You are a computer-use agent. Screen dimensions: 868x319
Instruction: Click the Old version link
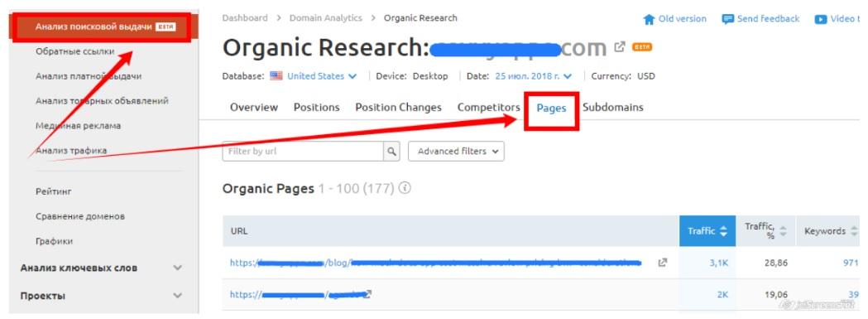tap(682, 19)
